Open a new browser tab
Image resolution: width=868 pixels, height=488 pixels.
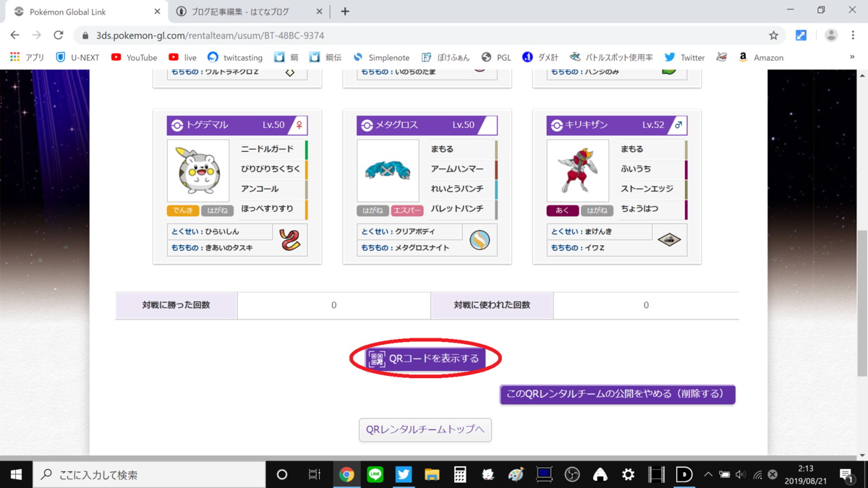click(345, 12)
